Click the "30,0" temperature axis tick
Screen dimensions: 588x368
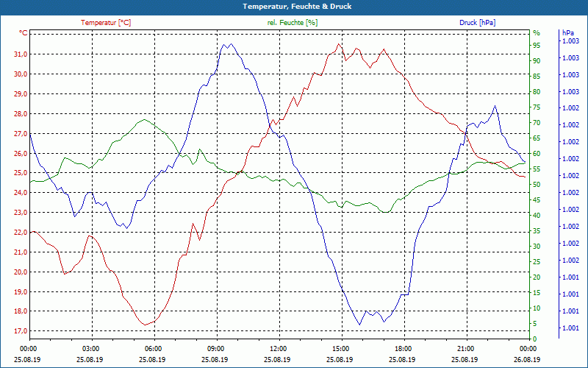(21, 74)
